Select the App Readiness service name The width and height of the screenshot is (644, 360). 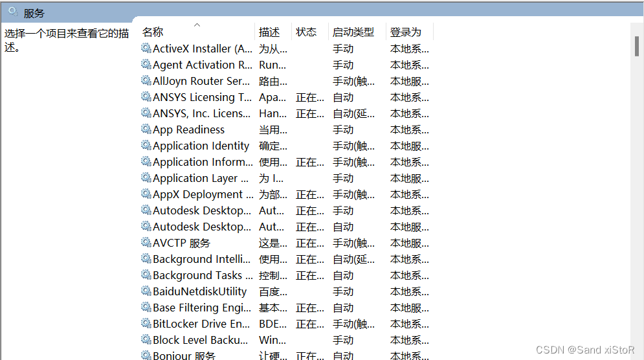point(188,130)
